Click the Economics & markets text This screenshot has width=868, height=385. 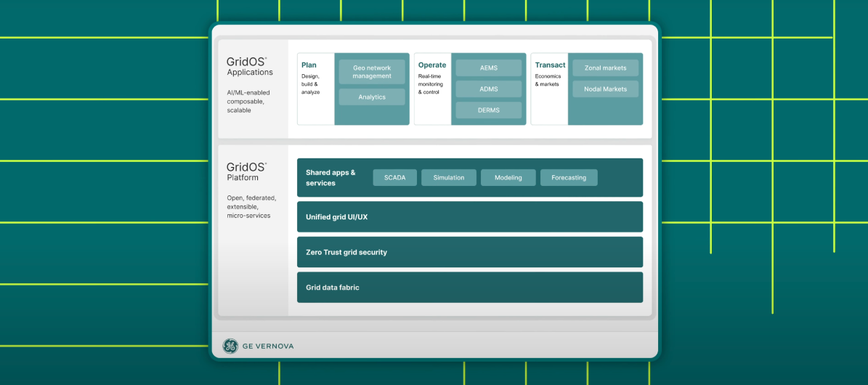click(548, 81)
